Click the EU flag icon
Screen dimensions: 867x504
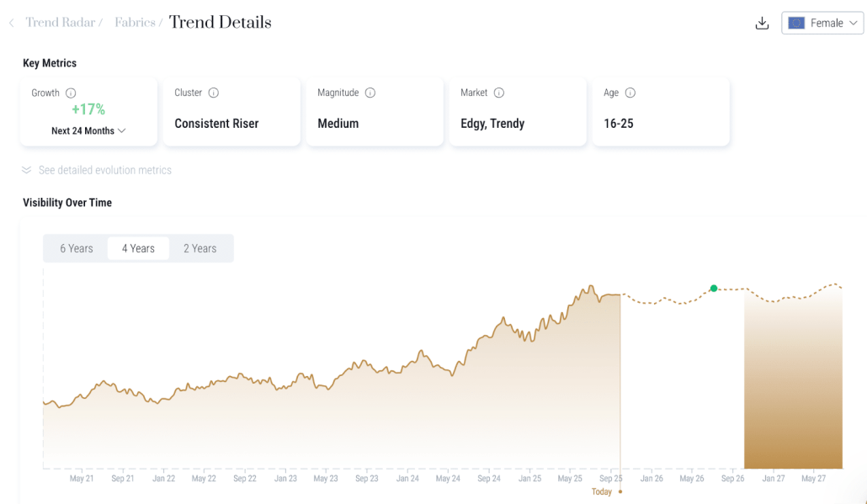click(796, 24)
